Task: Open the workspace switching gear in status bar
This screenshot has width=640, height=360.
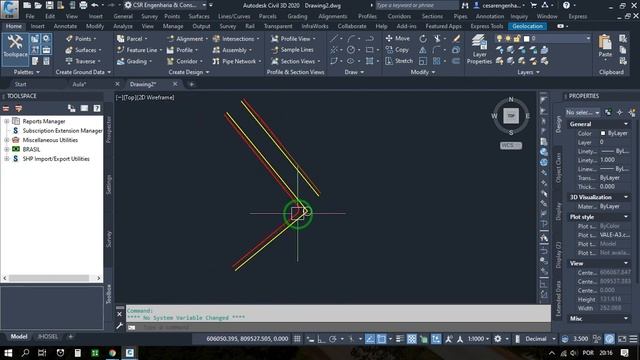Action: tap(498, 339)
